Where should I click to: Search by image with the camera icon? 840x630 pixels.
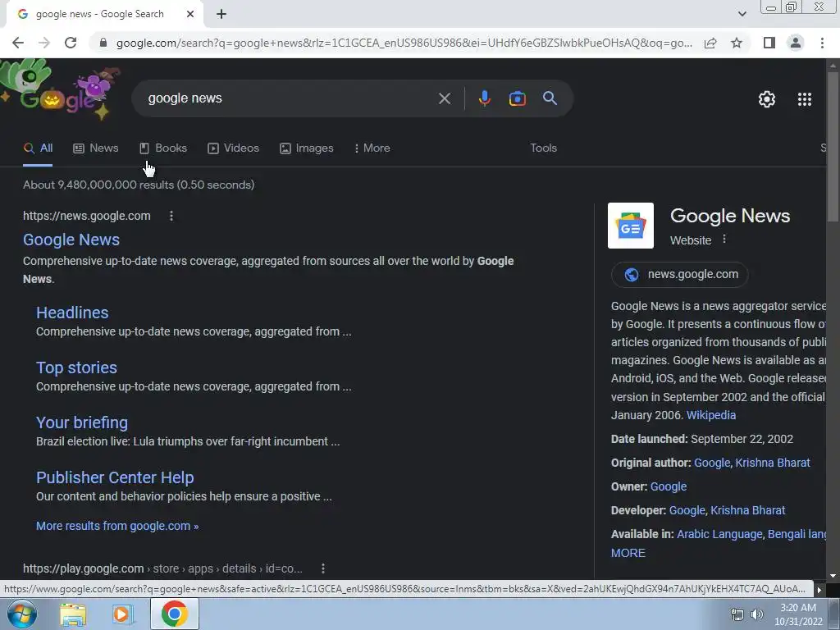pos(517,98)
